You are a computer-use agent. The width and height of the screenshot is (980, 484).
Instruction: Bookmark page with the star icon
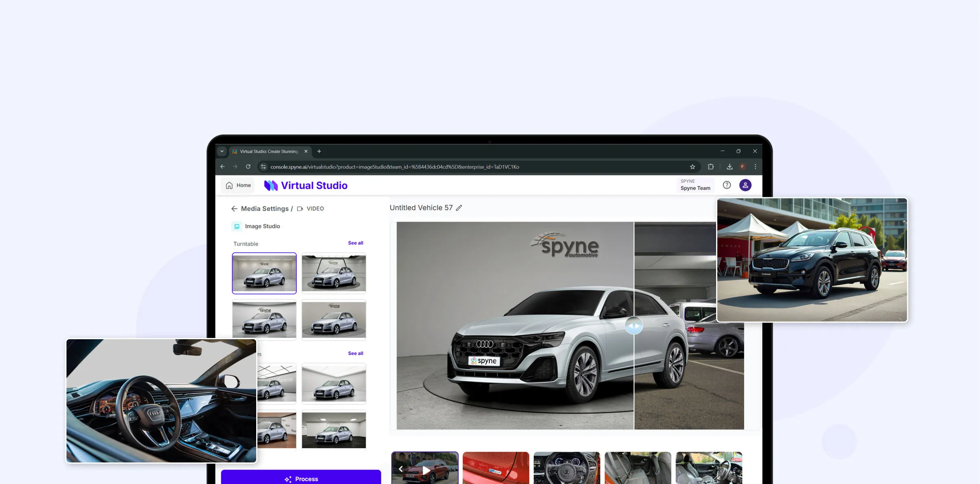(693, 167)
